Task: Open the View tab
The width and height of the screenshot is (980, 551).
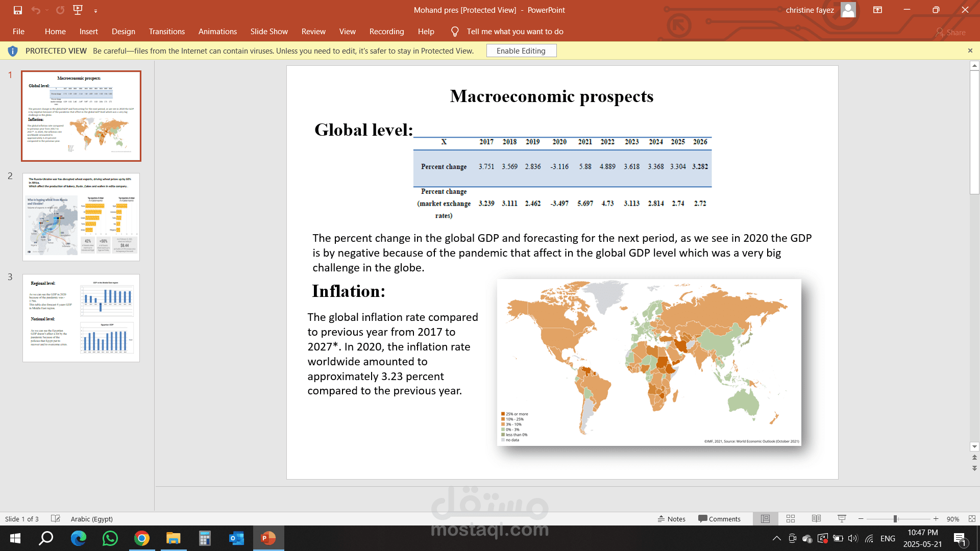Action: [x=348, y=32]
